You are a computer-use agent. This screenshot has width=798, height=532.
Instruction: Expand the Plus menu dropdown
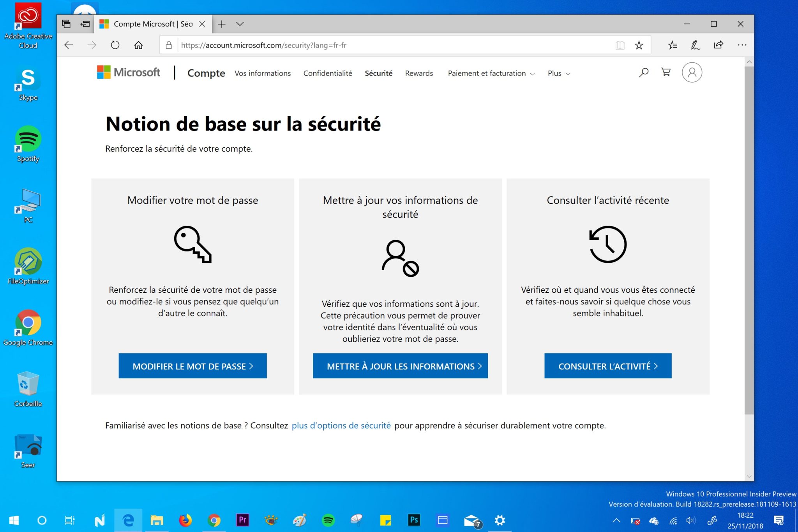point(558,72)
